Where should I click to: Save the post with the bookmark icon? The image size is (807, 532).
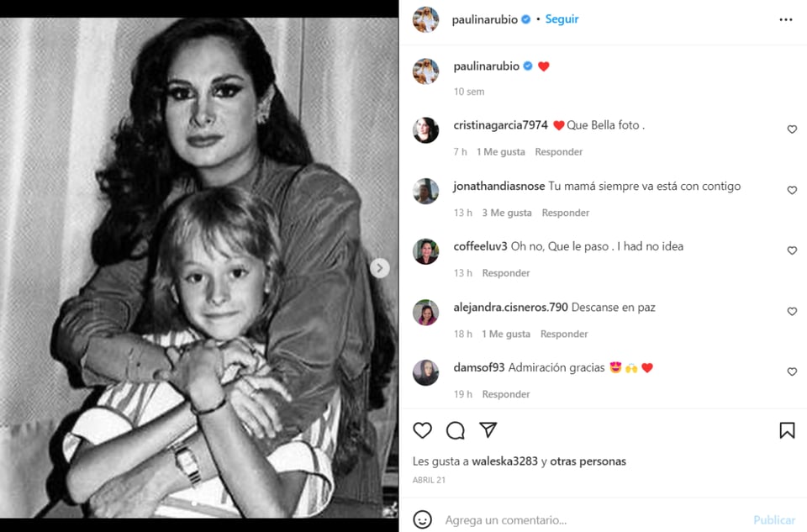click(x=787, y=430)
